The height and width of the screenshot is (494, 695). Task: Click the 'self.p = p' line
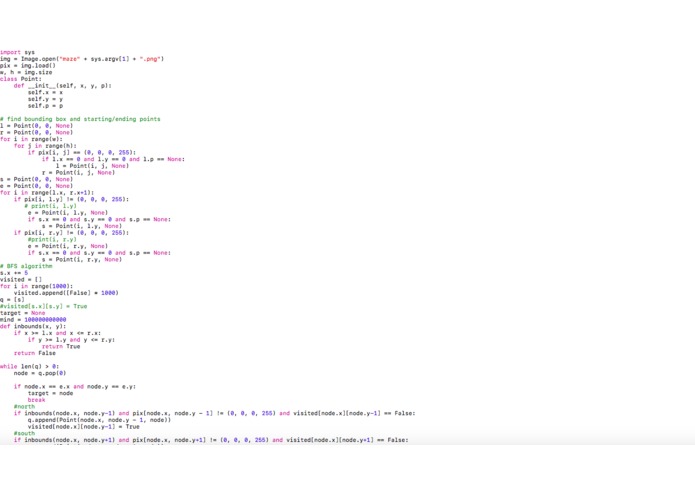pos(45,105)
